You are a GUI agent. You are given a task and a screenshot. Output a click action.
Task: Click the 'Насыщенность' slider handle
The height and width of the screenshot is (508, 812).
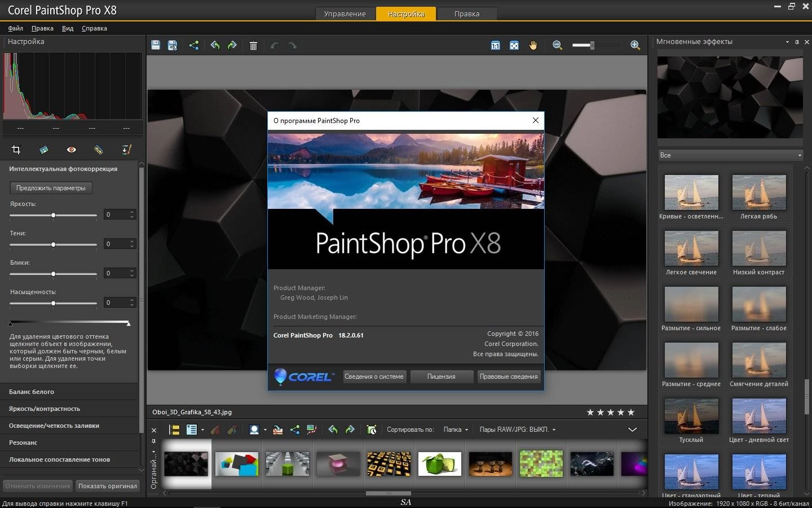[x=53, y=303]
